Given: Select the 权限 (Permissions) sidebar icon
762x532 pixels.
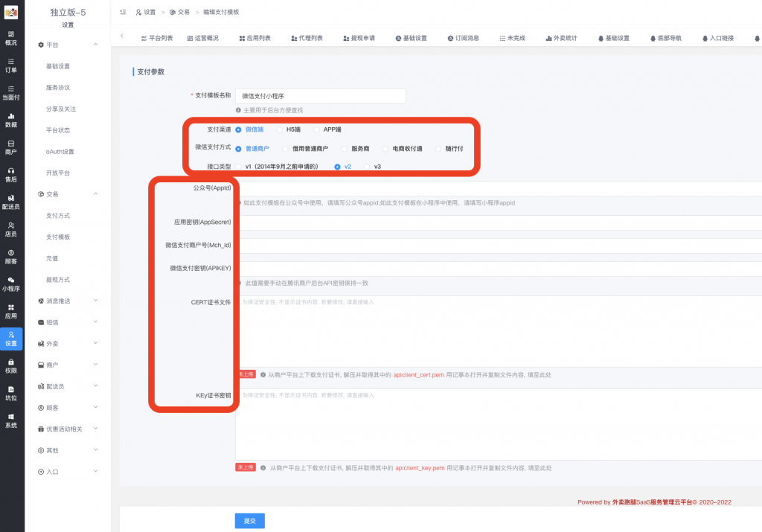Looking at the screenshot, I should (x=11, y=366).
